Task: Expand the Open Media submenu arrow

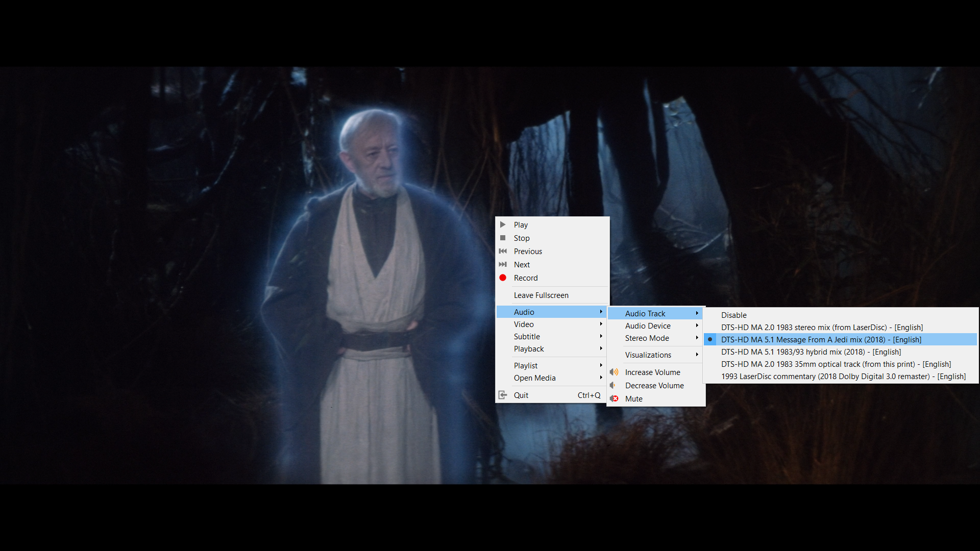Action: point(601,378)
